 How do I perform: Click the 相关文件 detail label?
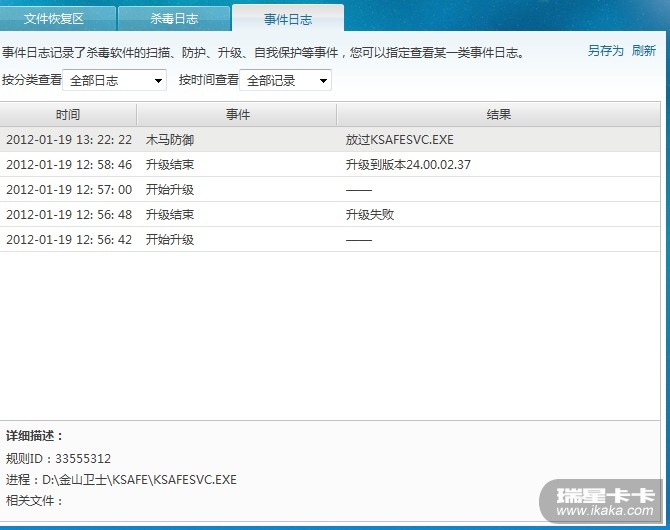[x=34, y=501]
